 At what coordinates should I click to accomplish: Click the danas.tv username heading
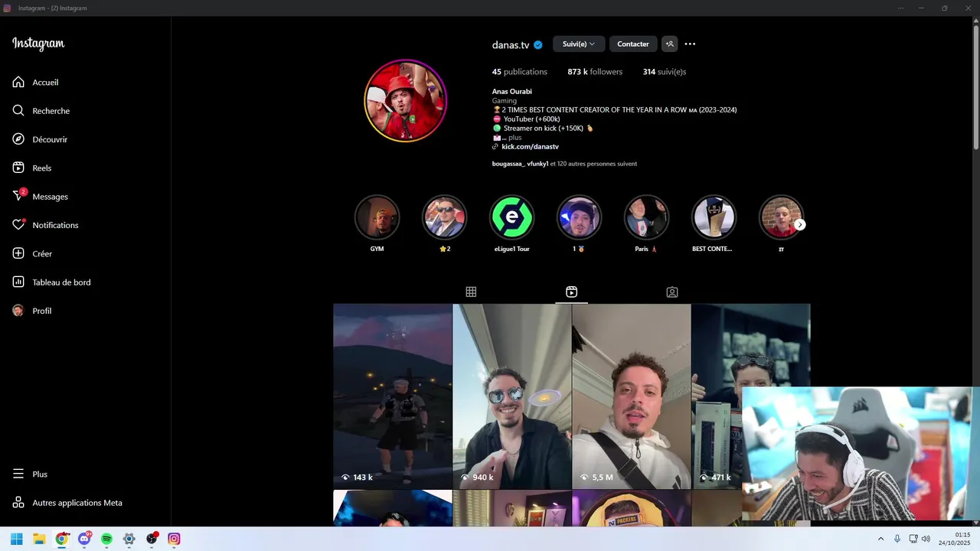click(511, 44)
